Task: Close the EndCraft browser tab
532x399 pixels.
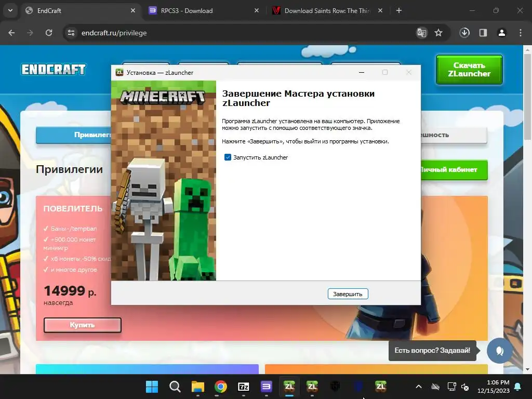Action: 133,10
